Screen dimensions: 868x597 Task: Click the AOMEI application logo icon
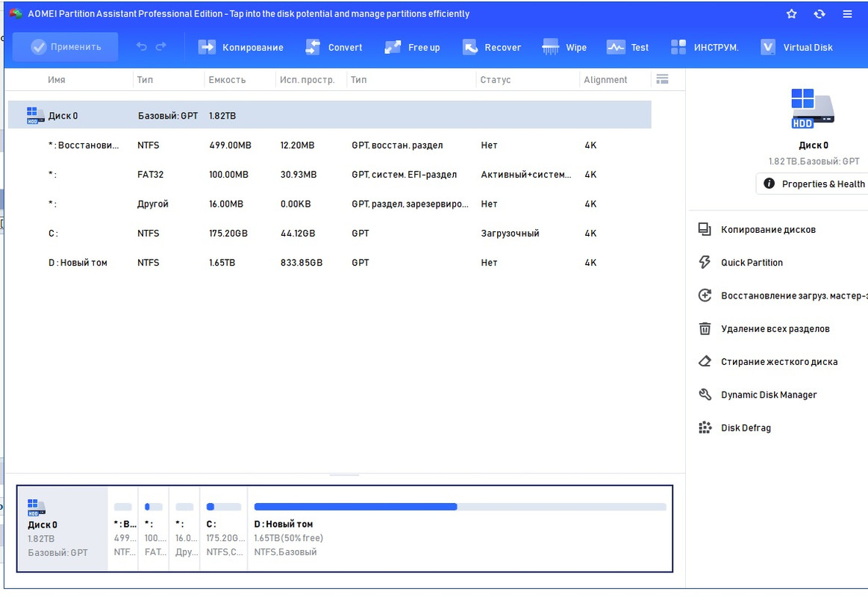click(16, 13)
